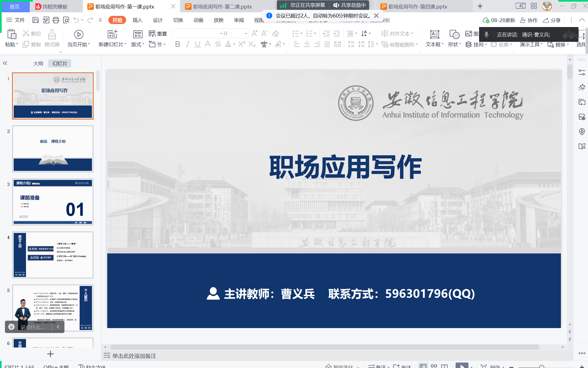The width and height of the screenshot is (588, 368).
Task: Click the emoji face icon in chat box
Action: [x=11, y=327]
